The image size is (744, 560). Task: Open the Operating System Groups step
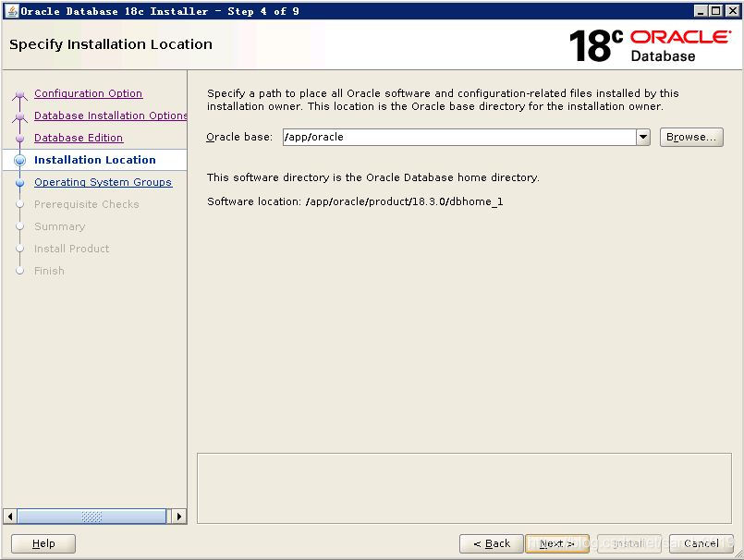(103, 182)
